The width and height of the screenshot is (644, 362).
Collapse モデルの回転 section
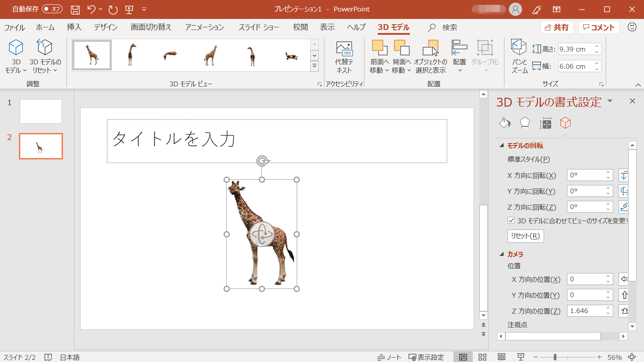coord(501,145)
